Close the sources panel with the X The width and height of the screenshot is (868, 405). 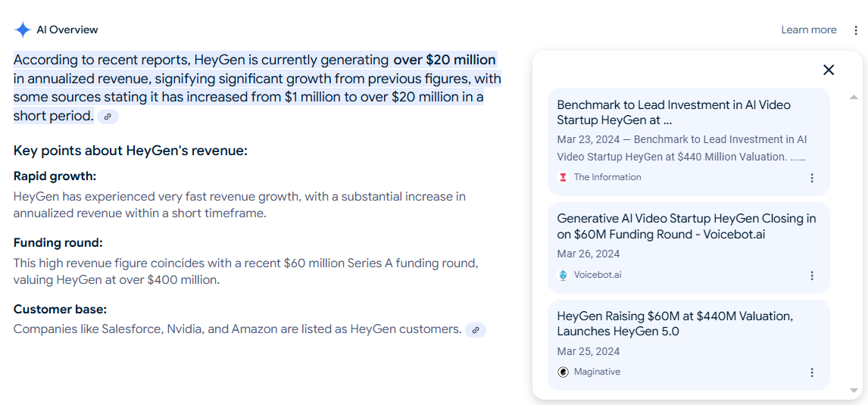(828, 70)
